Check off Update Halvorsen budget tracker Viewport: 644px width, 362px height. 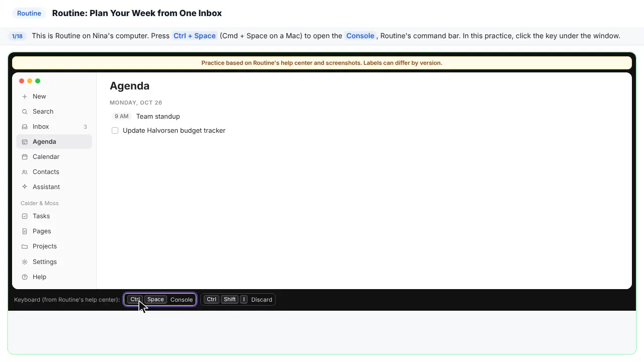pos(115,131)
